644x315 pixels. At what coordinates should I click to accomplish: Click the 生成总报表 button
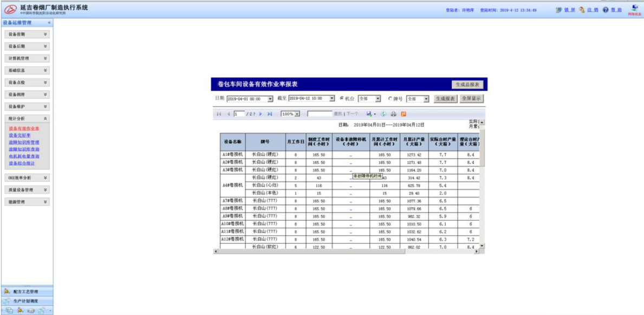[x=467, y=84]
